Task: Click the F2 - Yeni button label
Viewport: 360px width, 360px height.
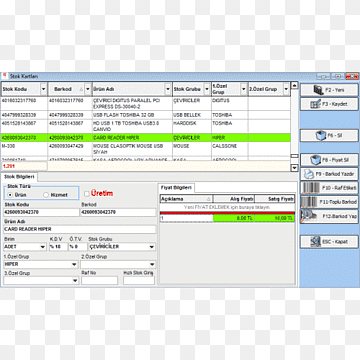Action: click(335, 90)
